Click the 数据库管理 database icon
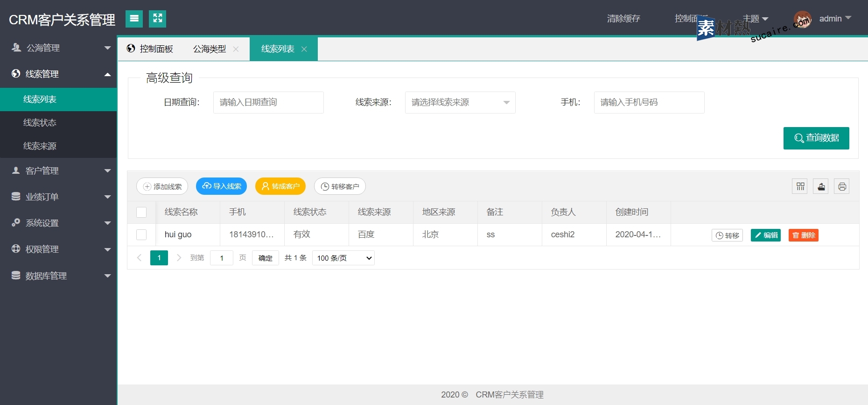Screen dimensions: 868x405 tap(16, 276)
